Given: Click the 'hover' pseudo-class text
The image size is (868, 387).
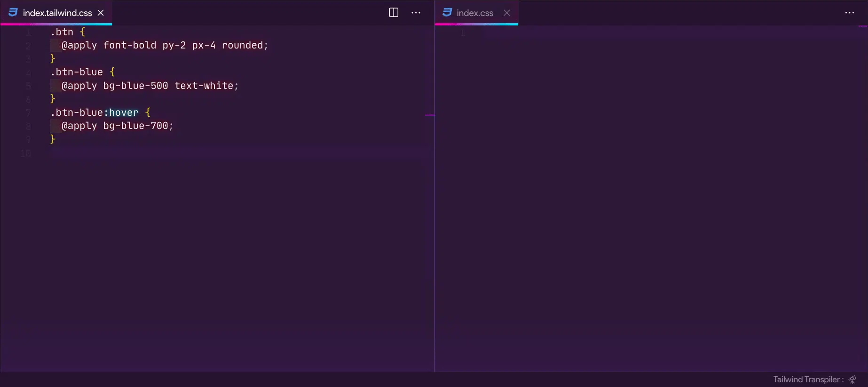Looking at the screenshot, I should point(124,113).
